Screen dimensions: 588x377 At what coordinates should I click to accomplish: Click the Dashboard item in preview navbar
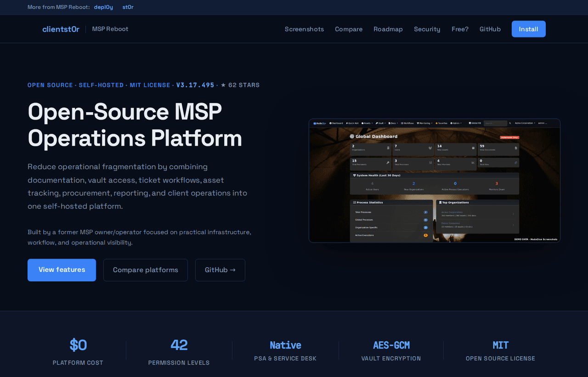(336, 123)
